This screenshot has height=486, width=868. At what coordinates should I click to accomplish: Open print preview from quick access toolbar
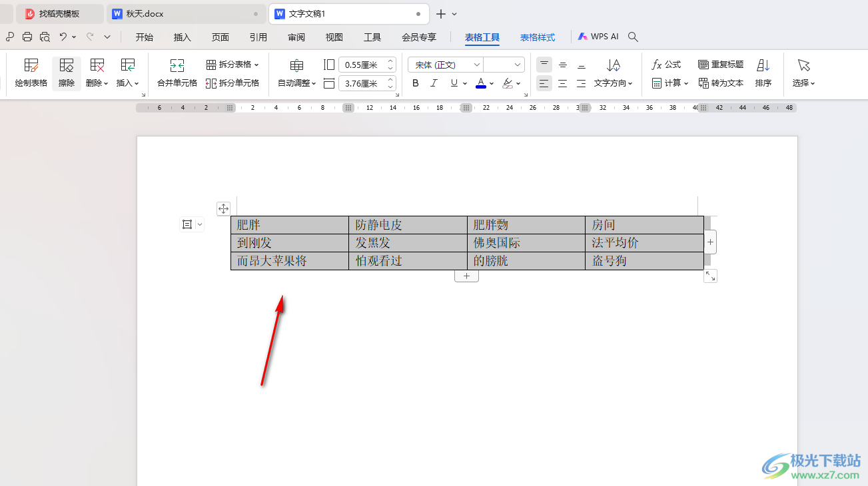coord(45,37)
